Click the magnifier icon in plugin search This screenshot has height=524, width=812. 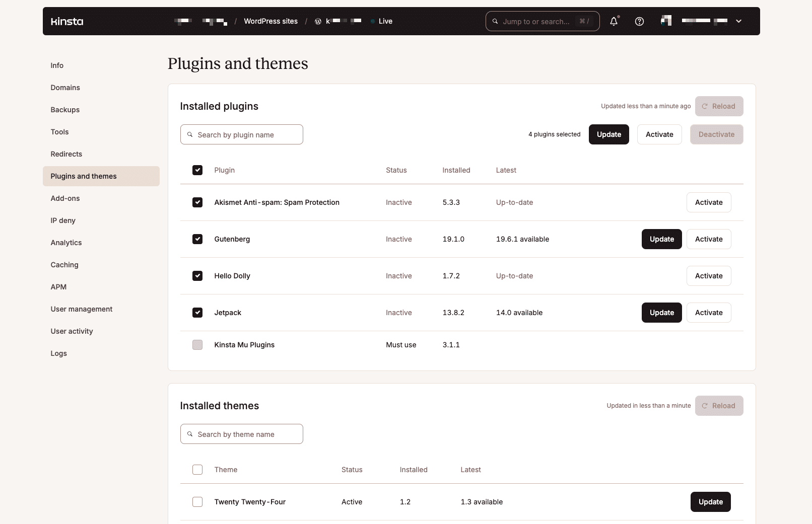[190, 134]
